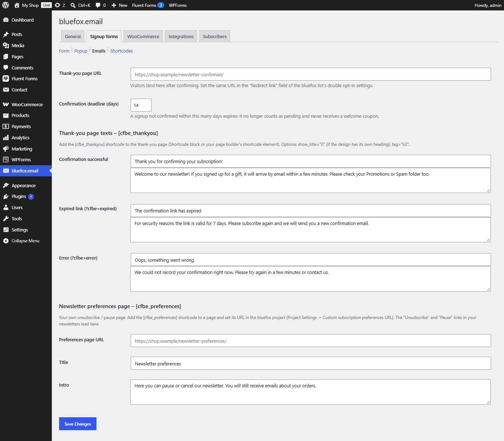Open the Media icon in sidebar
Screen dimensions: 504x441
[6, 45]
